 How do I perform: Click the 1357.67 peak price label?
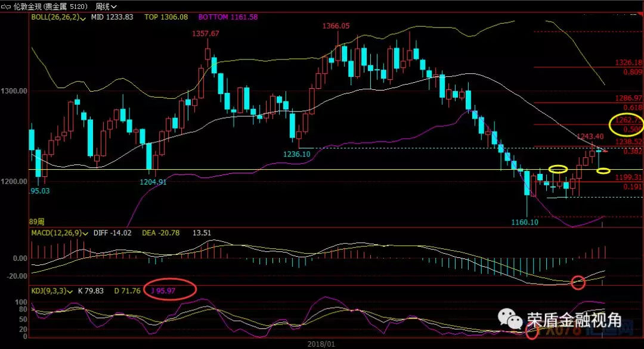point(205,34)
